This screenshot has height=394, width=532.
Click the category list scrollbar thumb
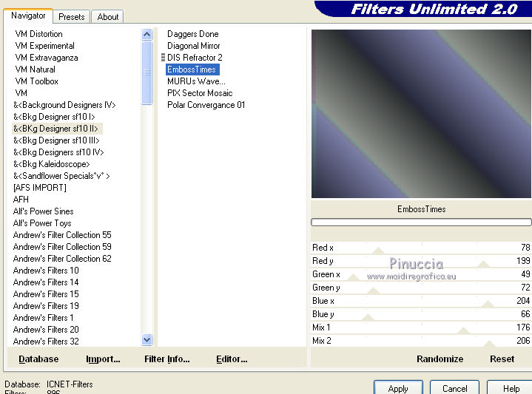pyautogui.click(x=147, y=72)
